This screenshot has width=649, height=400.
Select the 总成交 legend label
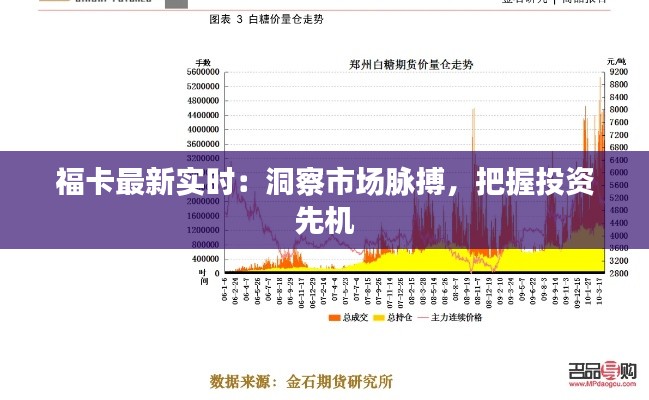[356, 318]
